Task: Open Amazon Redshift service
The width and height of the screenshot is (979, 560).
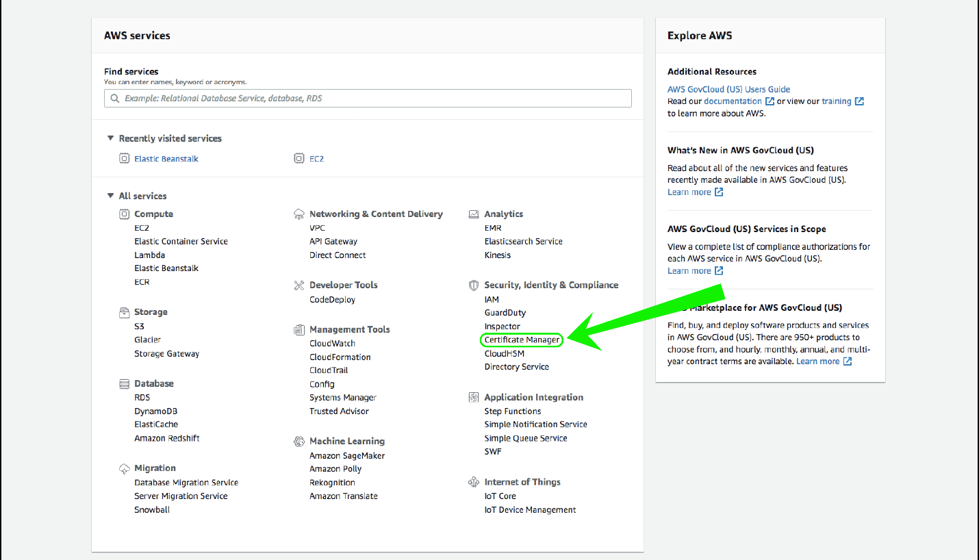Action: pos(167,438)
